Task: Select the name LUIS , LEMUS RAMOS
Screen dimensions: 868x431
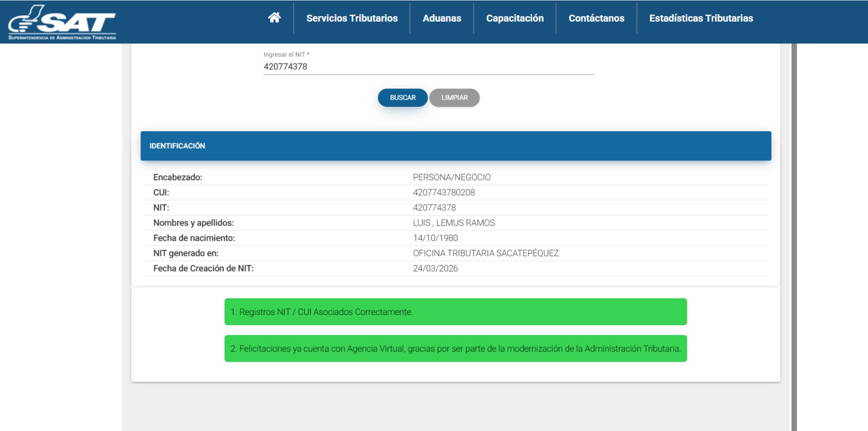Action: pyautogui.click(x=454, y=223)
